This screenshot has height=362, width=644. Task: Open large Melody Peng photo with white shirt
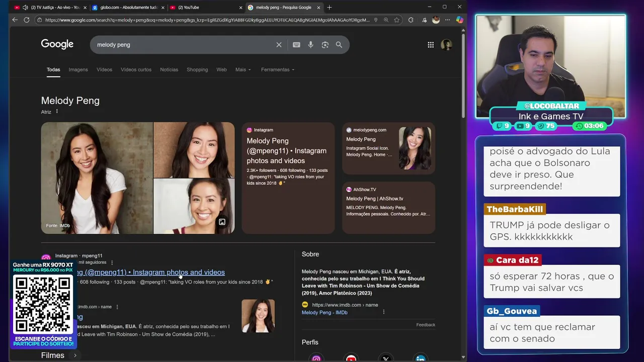coord(97,178)
